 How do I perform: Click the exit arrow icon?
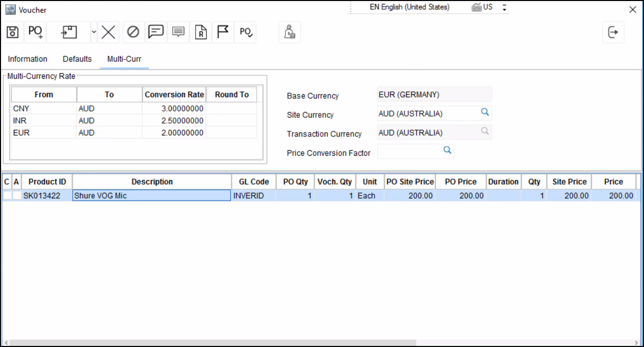coord(613,32)
